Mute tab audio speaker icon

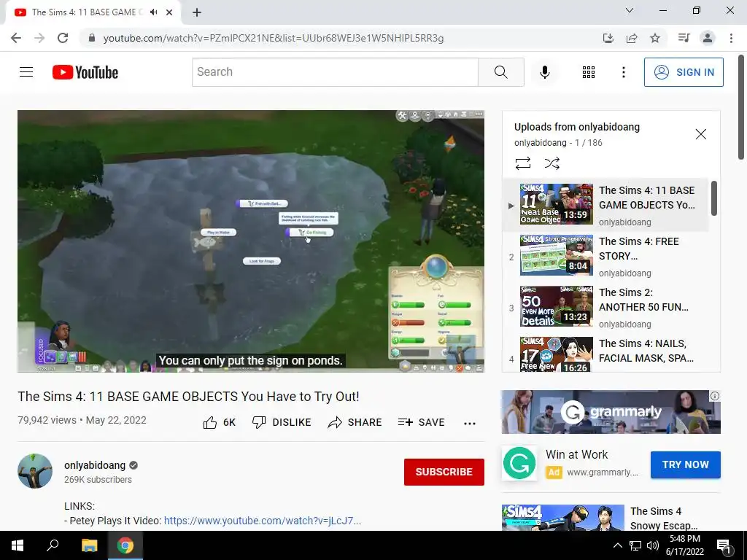(153, 12)
